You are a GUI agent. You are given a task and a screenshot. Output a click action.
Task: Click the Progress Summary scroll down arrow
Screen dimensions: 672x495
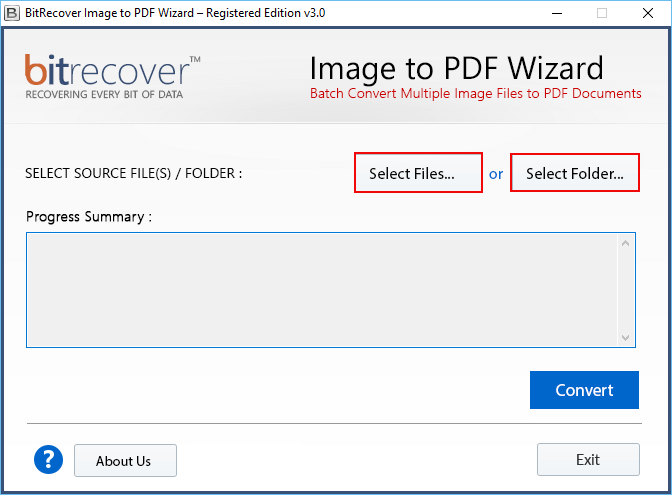point(625,338)
